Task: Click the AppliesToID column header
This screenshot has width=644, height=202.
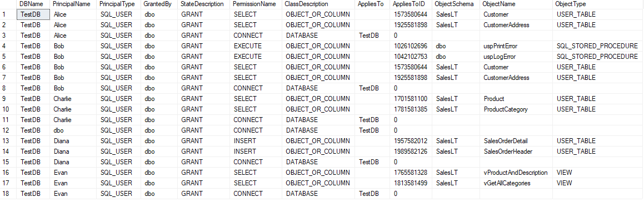Action: point(411,4)
